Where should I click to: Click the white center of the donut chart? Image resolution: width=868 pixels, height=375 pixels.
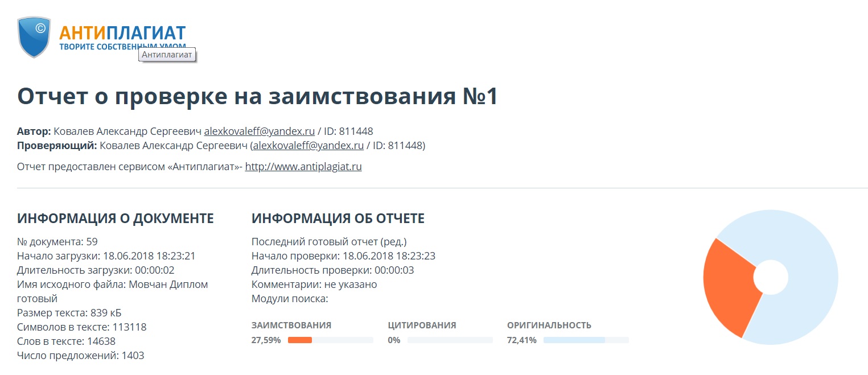771,278
